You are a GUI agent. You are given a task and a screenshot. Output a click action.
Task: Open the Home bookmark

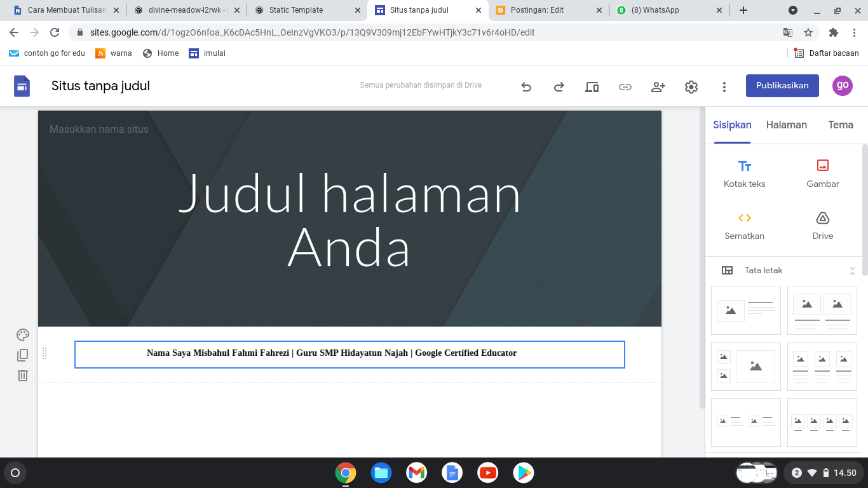(161, 53)
